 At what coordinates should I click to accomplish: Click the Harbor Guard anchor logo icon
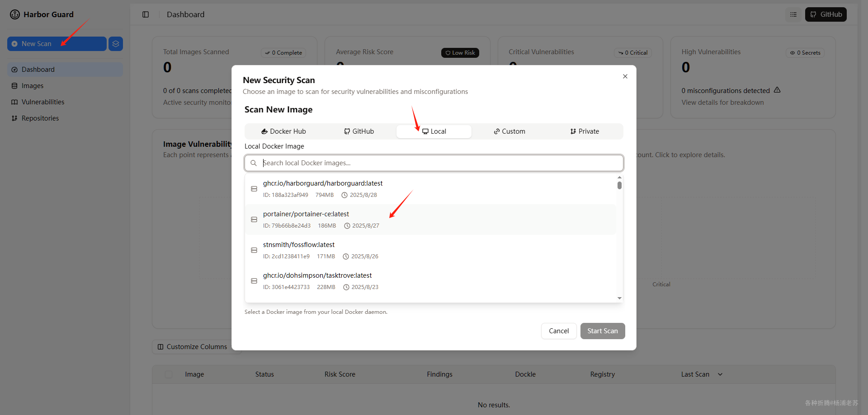(x=15, y=14)
